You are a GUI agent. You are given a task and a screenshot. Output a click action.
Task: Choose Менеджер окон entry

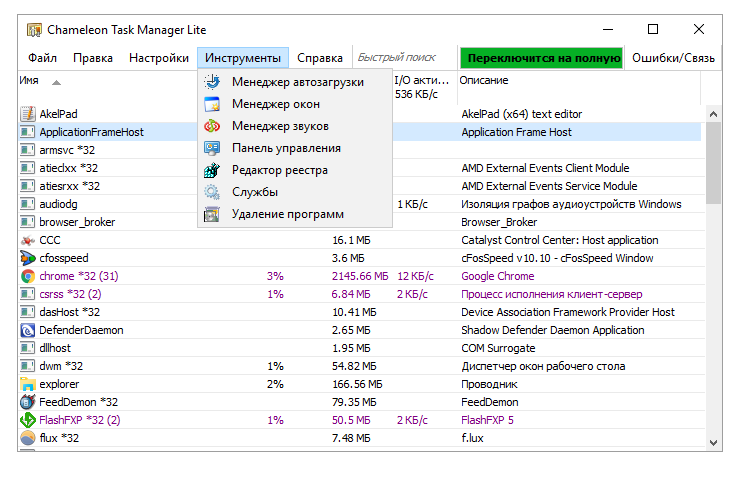click(x=295, y=104)
